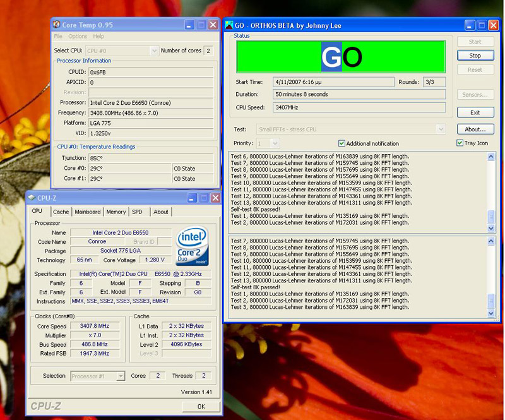This screenshot has width=505, height=420.
Task: Open the About... dialog in ORTHOS
Action: [x=475, y=129]
